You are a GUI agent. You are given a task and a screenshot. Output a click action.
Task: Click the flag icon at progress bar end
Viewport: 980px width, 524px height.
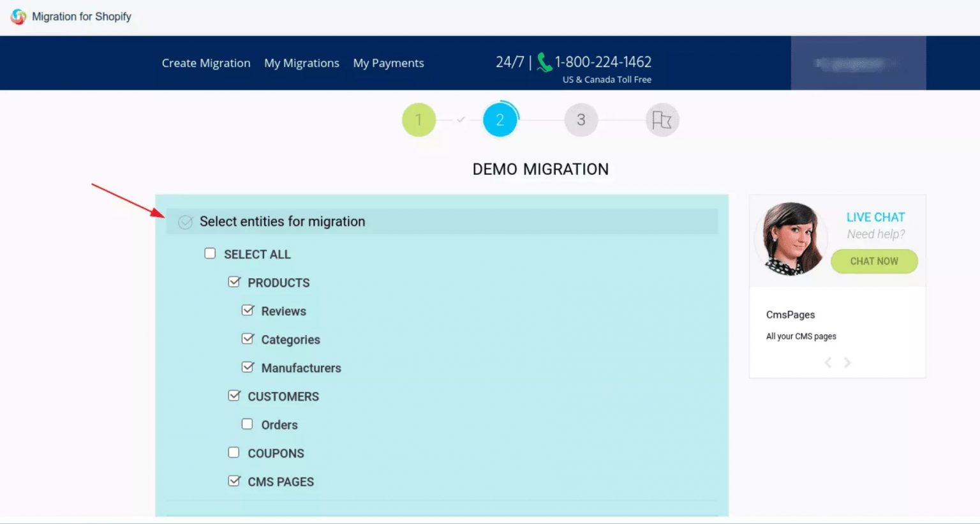click(662, 119)
